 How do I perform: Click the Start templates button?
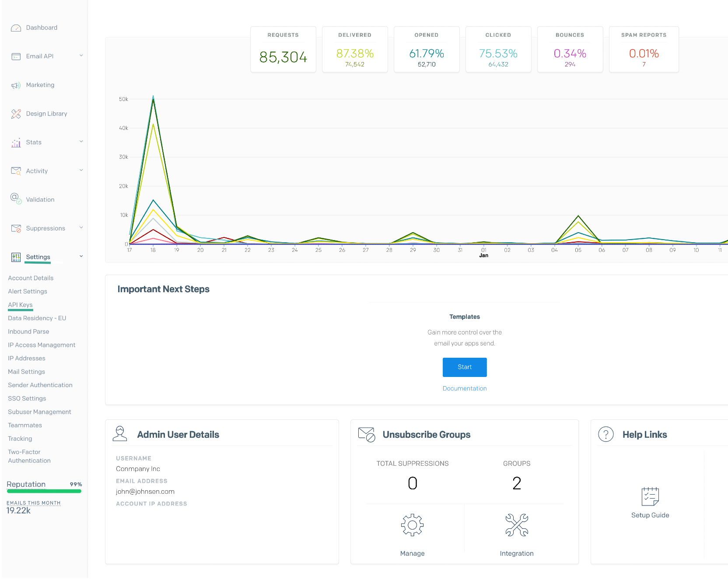click(x=465, y=367)
